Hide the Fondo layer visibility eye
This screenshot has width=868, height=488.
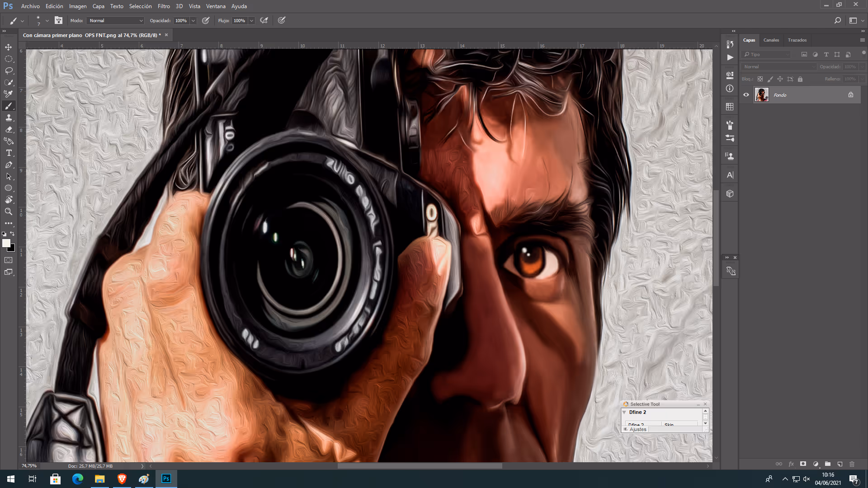pos(746,95)
